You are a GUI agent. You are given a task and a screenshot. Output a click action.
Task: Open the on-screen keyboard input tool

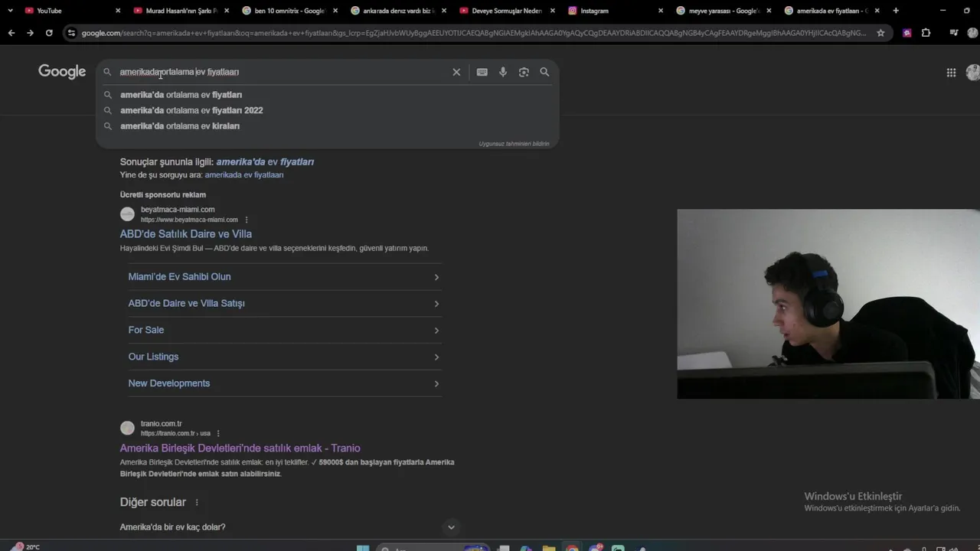[x=482, y=72]
